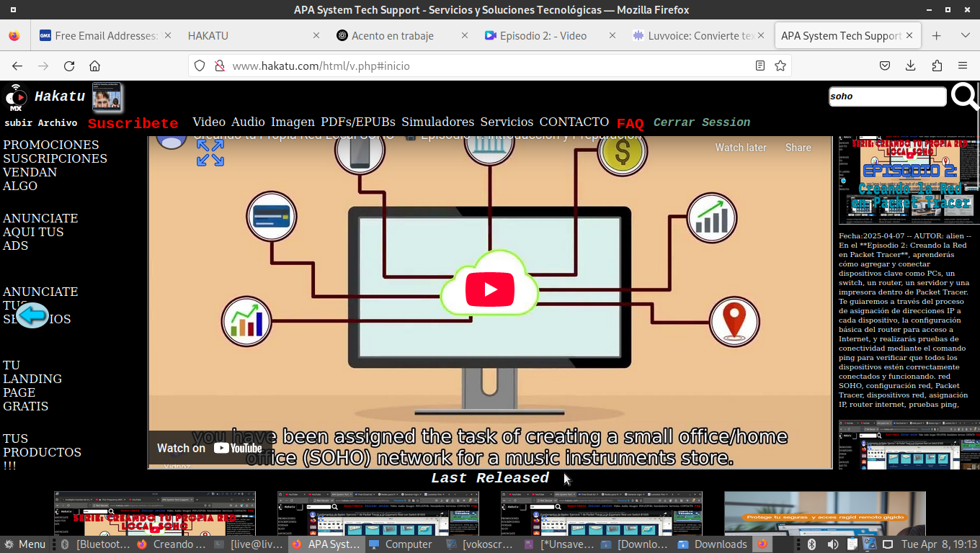Switch to the Luvvoice browser tab
The image size is (980, 553).
(693, 35)
